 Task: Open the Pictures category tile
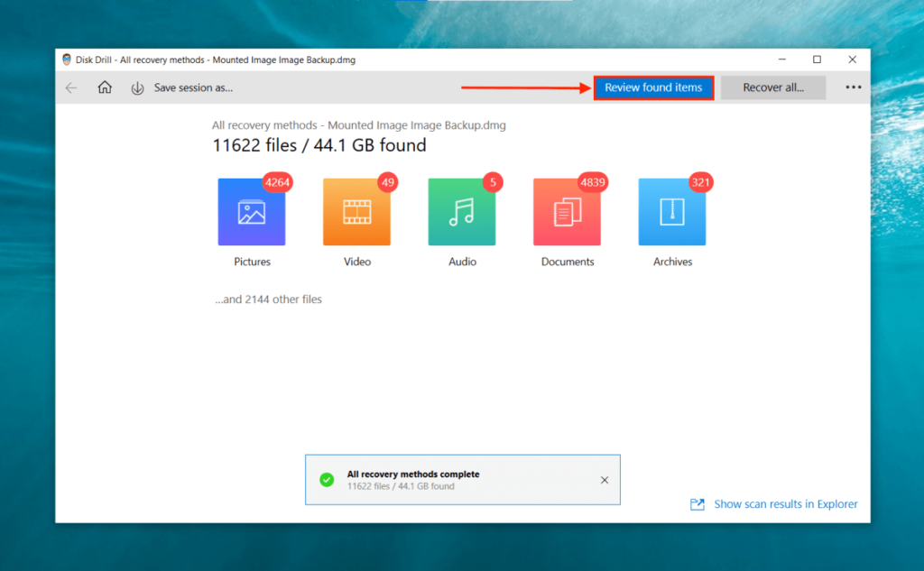click(252, 211)
